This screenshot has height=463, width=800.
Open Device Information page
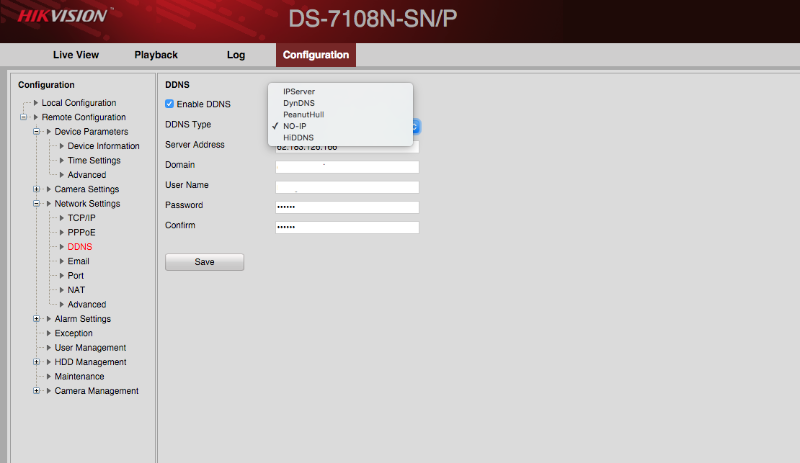(103, 146)
